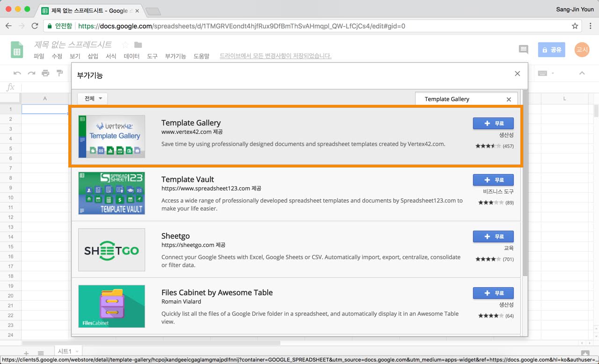This screenshot has width=599, height=364.
Task: Open the 데이터 menu
Action: point(131,56)
